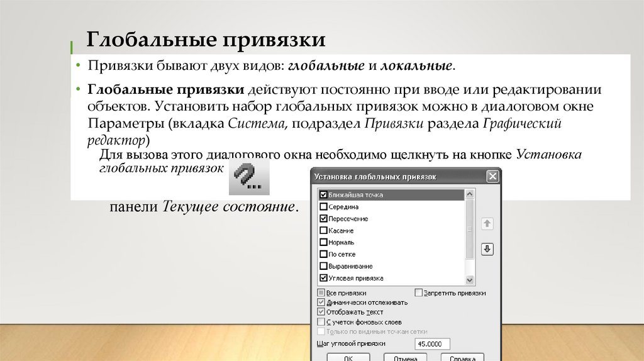Toggle the Все привязки checkbox
This screenshot has width=644, height=361.
click(x=321, y=293)
